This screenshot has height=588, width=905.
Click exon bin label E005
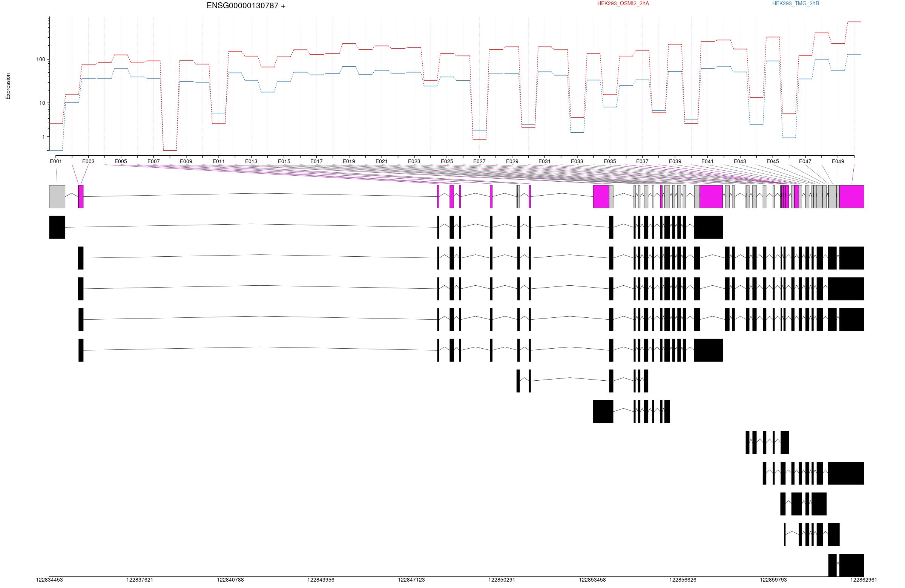point(121,161)
